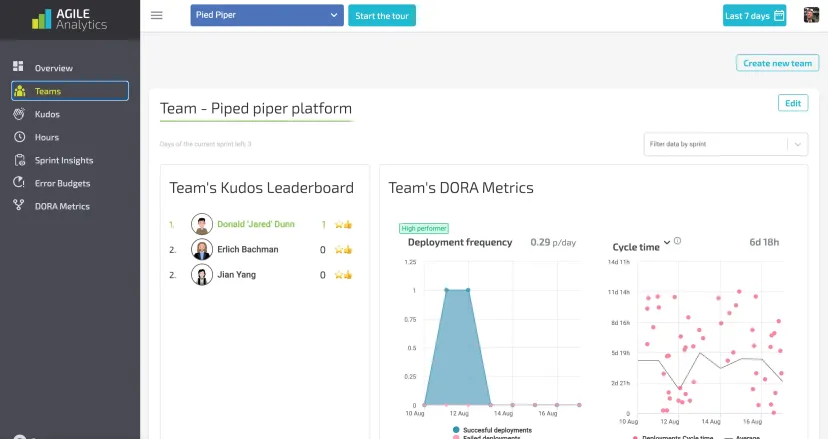This screenshot has height=439, width=828.
Task: Click the Error Budgets gauge icon
Action: point(19,182)
